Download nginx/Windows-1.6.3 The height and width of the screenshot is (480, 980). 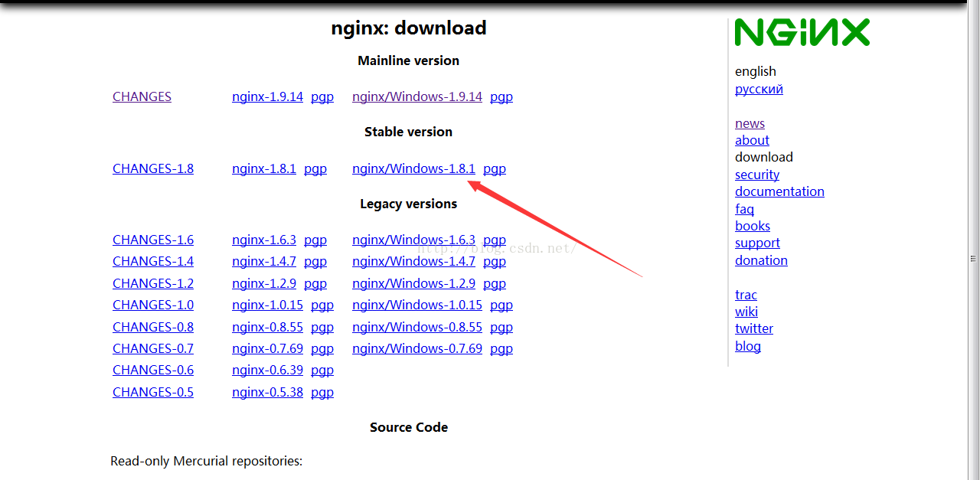pos(413,240)
